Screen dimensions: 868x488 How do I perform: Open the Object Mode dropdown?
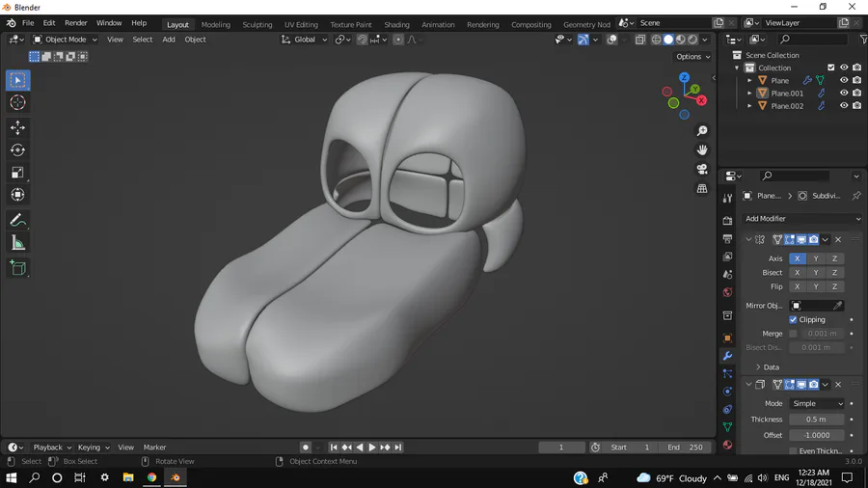coord(64,40)
